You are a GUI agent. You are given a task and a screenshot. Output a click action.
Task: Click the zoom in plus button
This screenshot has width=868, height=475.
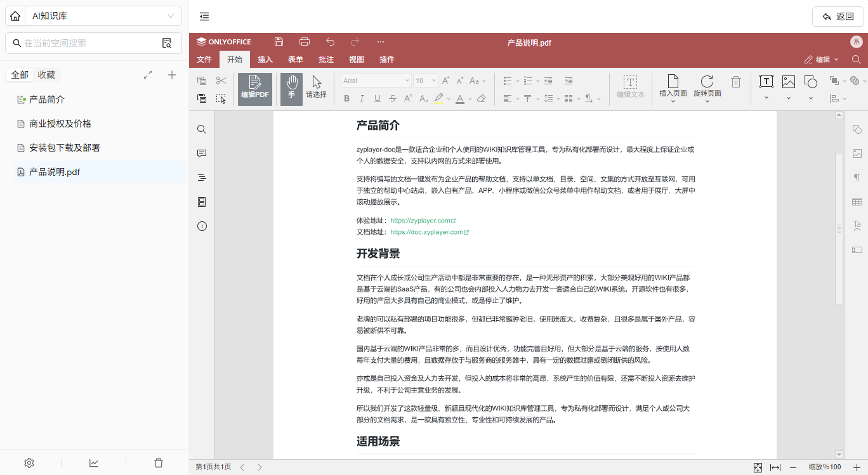[x=857, y=467]
